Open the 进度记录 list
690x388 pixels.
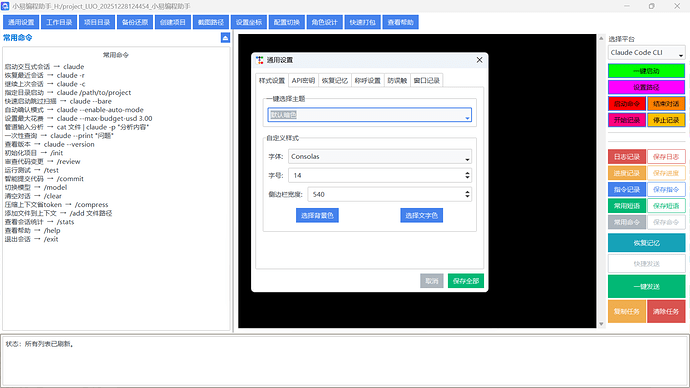point(627,173)
